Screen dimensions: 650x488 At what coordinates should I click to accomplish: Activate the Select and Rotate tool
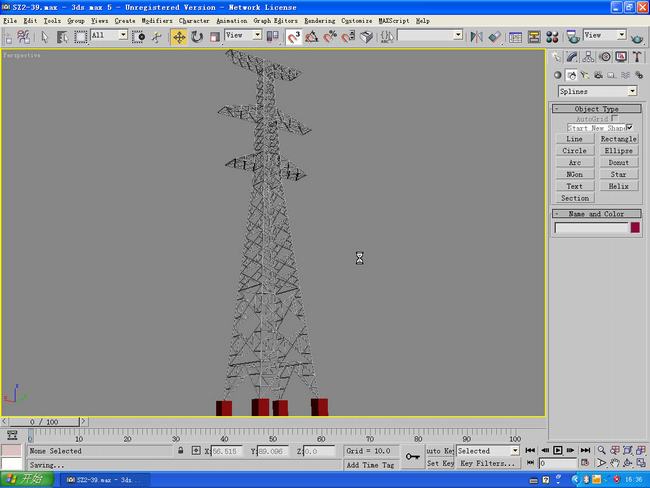tap(197, 37)
